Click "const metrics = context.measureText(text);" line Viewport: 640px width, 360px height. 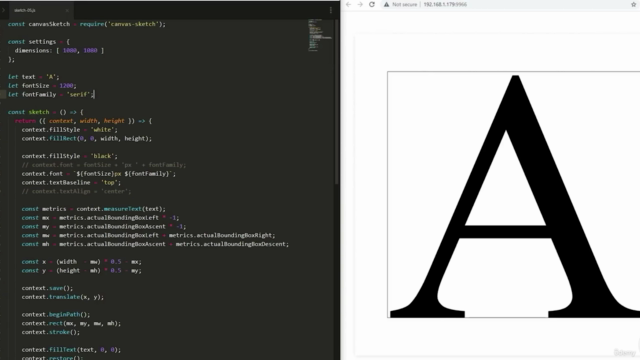tap(93, 209)
